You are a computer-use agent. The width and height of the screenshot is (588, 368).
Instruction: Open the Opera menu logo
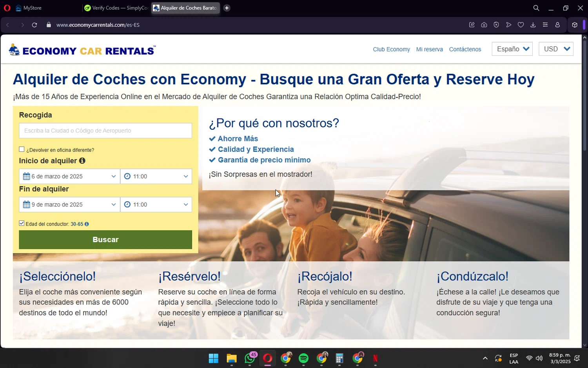7,8
